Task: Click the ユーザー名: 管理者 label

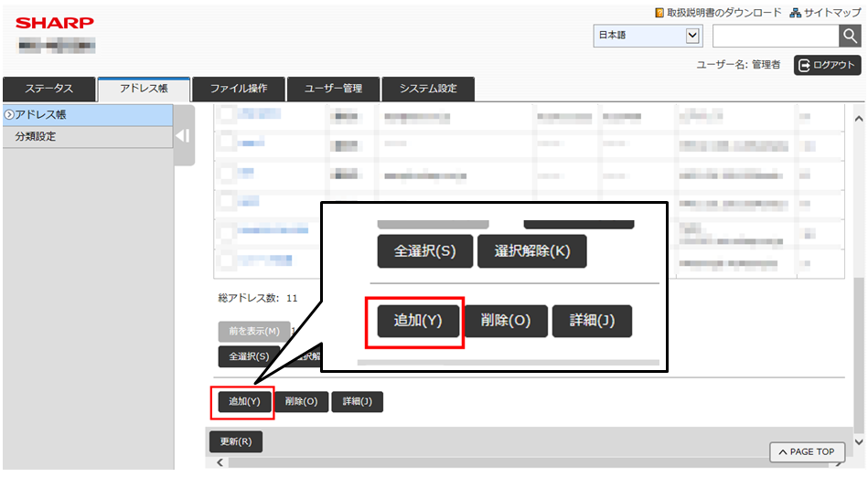Action: [x=738, y=65]
